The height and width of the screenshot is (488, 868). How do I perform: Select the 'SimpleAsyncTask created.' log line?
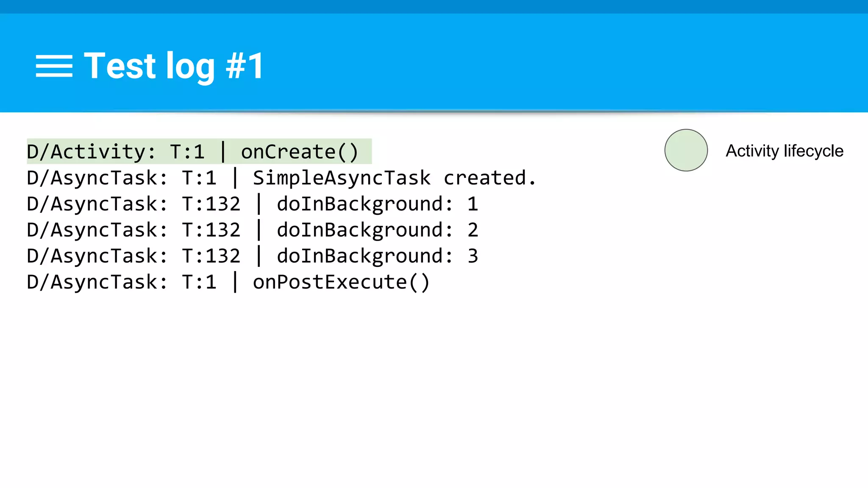282,178
